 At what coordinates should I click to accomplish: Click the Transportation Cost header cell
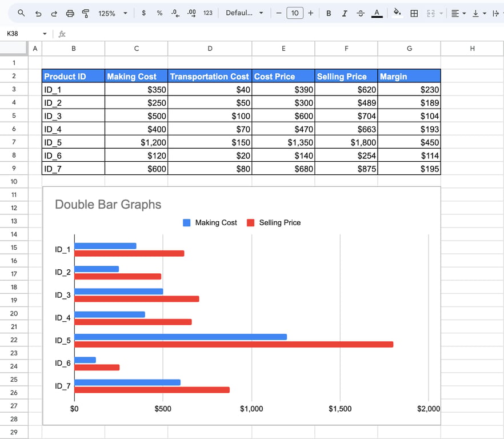210,76
